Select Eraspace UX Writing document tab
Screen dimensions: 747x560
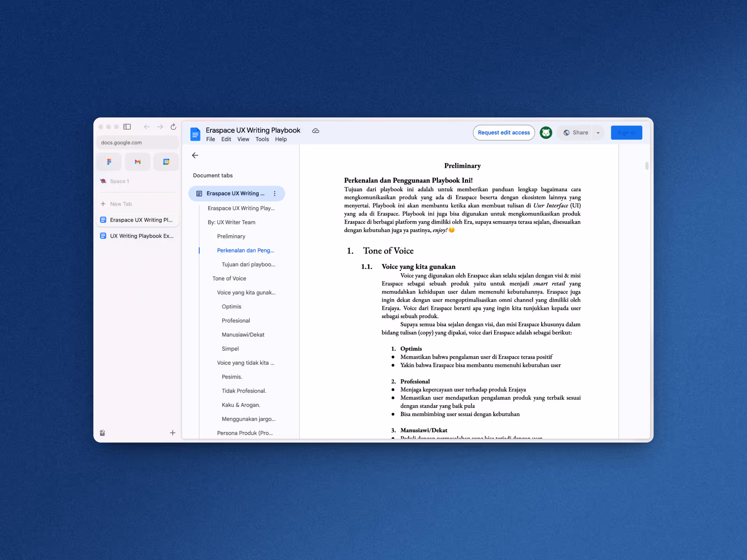[x=237, y=194]
